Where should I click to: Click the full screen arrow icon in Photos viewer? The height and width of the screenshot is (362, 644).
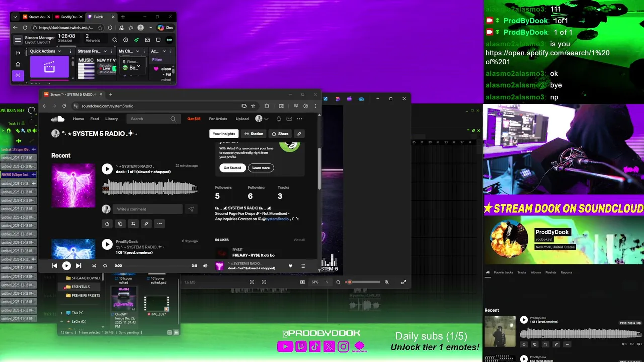(403, 282)
